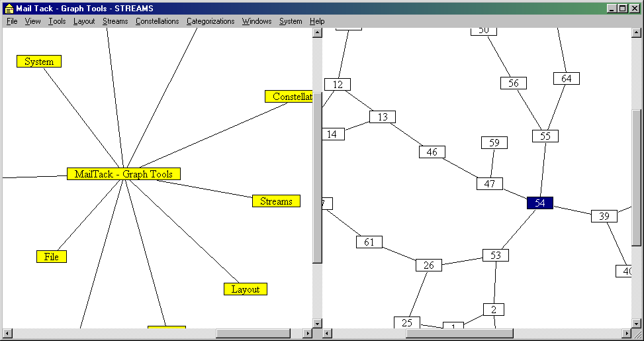644x341 pixels.
Task: Click node 26 in the stream graph
Action: pos(428,266)
